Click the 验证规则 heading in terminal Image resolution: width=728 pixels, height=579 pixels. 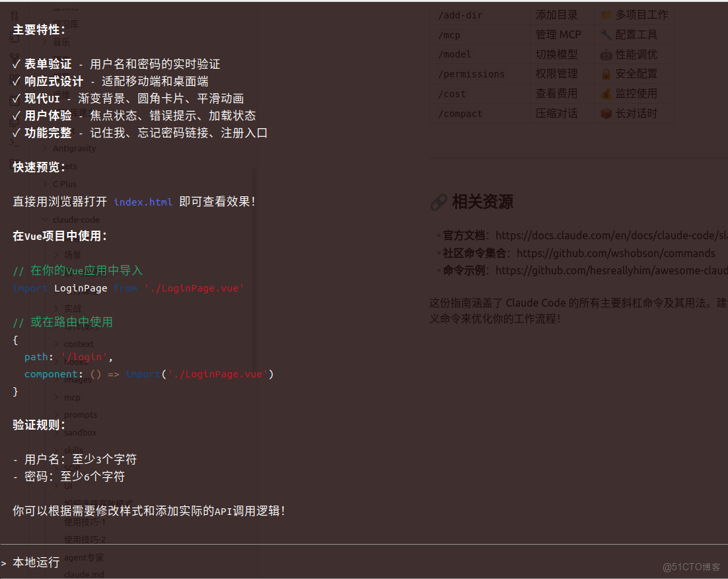(39, 425)
